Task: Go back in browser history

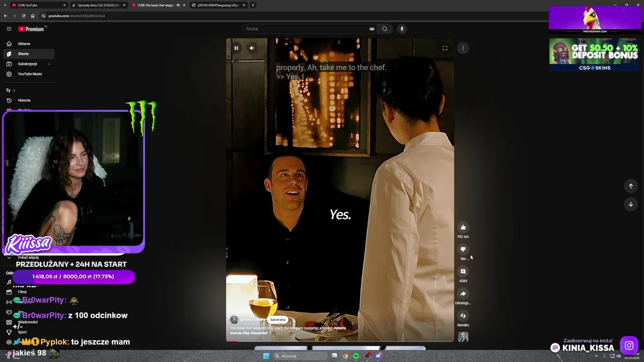Action: tap(6, 16)
